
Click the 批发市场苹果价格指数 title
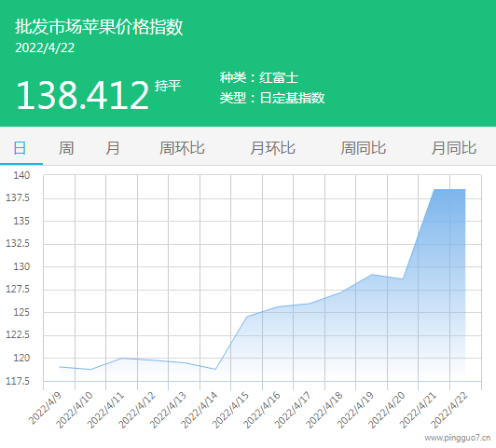(x=99, y=26)
